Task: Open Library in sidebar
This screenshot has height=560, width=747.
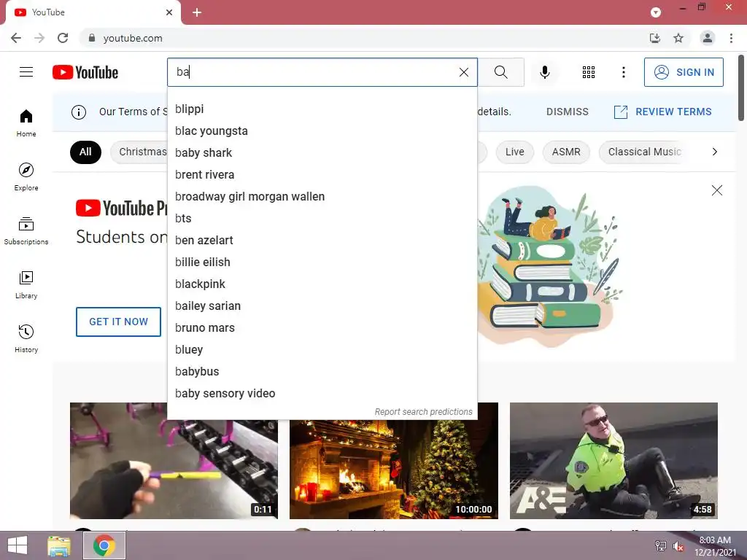Action: (x=26, y=285)
